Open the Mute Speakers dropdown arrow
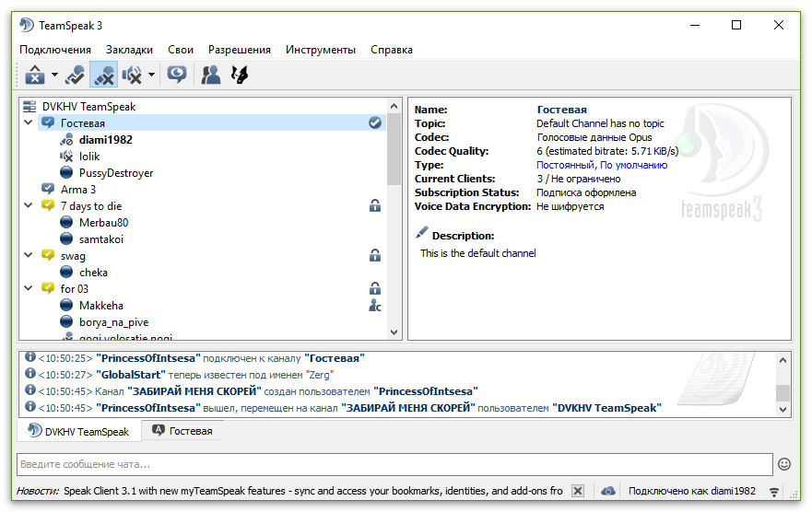Viewport: 812px width, 512px height. (151, 75)
